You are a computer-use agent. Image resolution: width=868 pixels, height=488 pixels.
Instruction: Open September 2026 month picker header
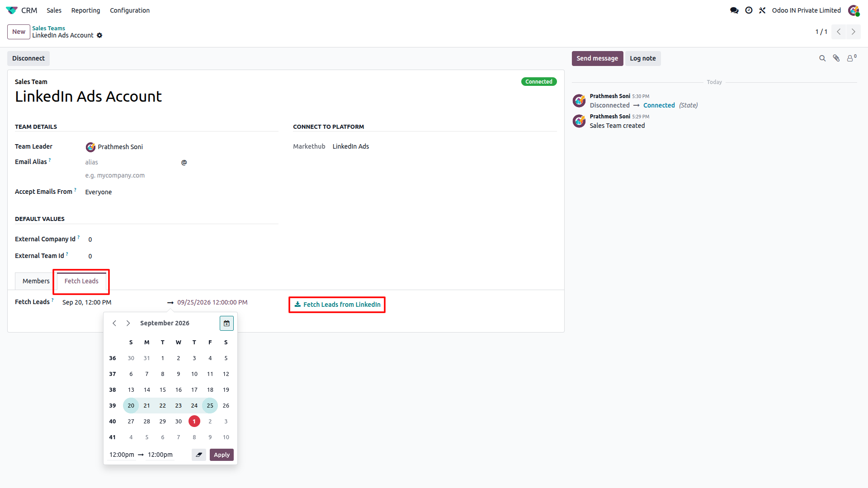click(x=165, y=323)
